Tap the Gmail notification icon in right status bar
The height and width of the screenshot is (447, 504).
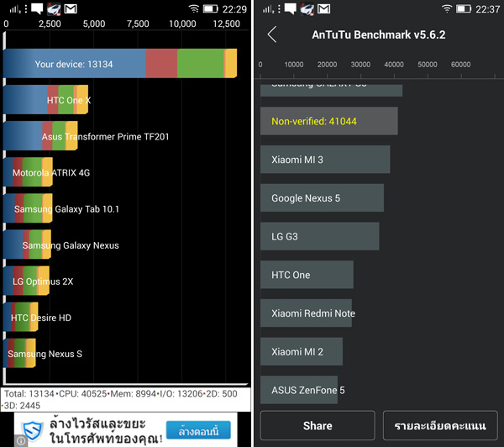[x=323, y=8]
